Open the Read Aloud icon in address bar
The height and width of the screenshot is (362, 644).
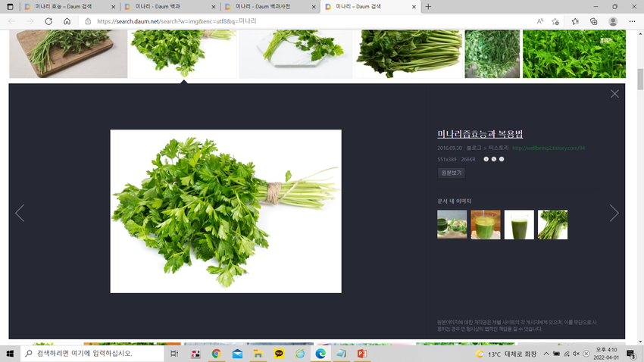539,21
